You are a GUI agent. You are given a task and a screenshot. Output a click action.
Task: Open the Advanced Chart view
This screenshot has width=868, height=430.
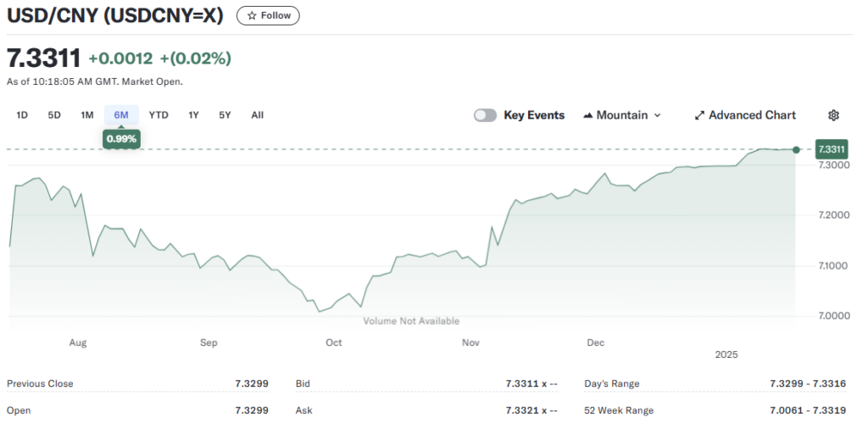tap(751, 115)
